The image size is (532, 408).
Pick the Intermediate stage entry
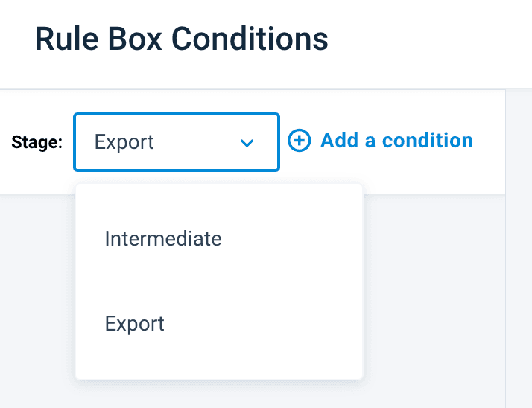[x=163, y=239]
